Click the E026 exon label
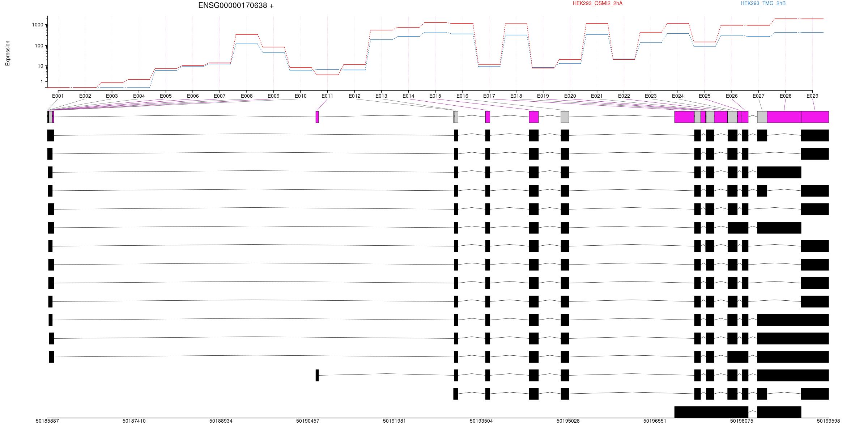 click(x=732, y=96)
